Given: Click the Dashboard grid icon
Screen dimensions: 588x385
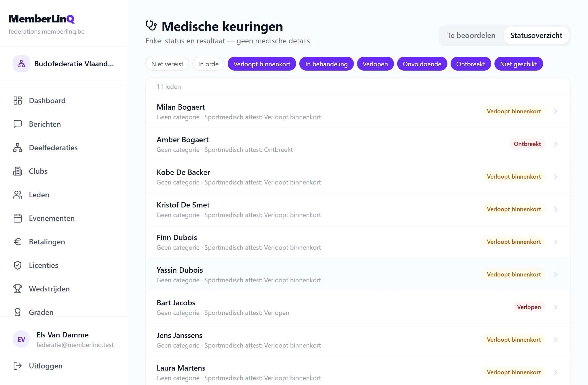Looking at the screenshot, I should [x=18, y=101].
